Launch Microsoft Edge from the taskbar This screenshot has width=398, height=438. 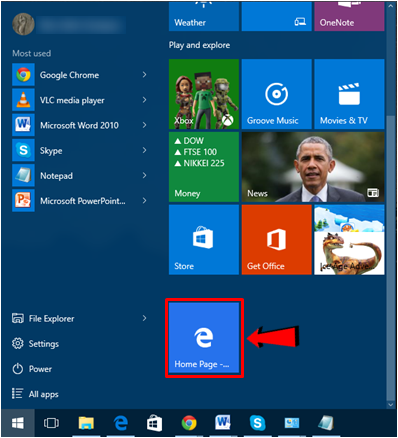(x=121, y=423)
